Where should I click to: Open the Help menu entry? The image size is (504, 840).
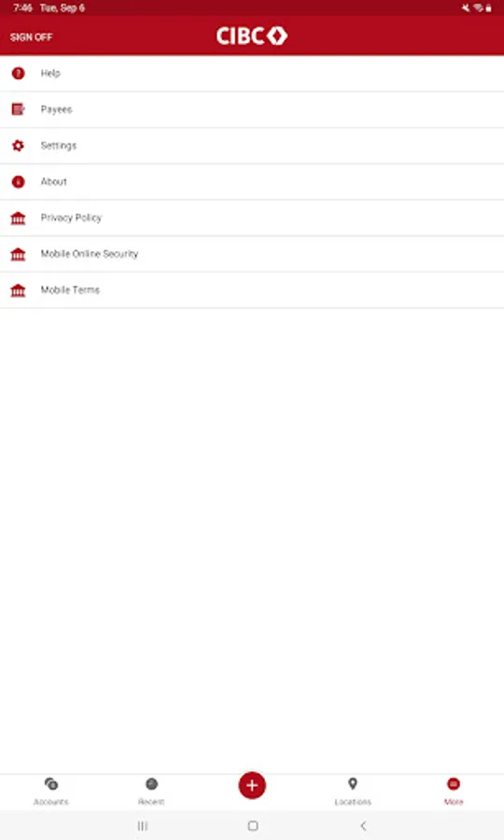pyautogui.click(x=252, y=74)
